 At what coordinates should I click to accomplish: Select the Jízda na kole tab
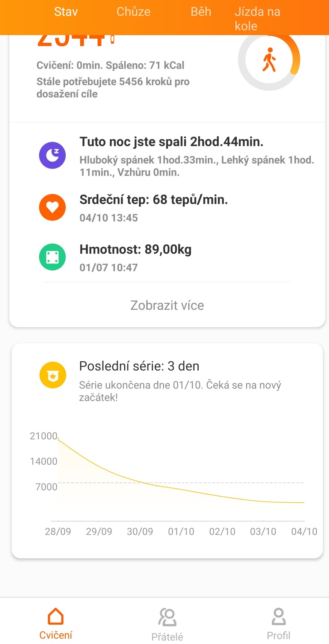click(258, 18)
